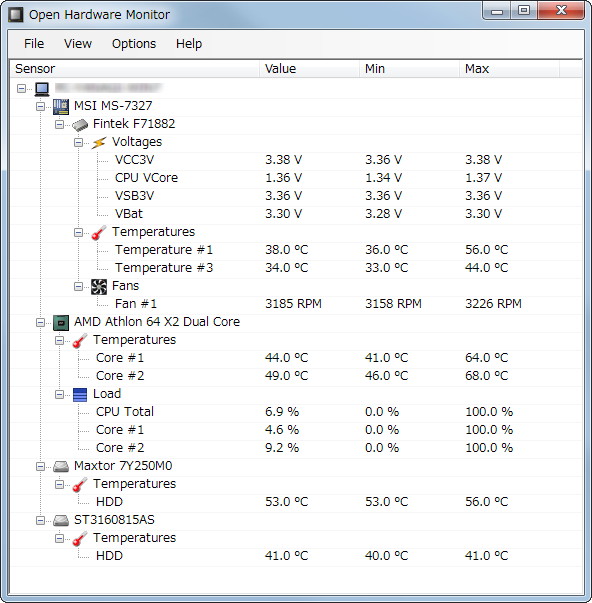Viewport: 592px width, 603px height.
Task: Select the VCC3V voltage row
Action: click(x=296, y=160)
